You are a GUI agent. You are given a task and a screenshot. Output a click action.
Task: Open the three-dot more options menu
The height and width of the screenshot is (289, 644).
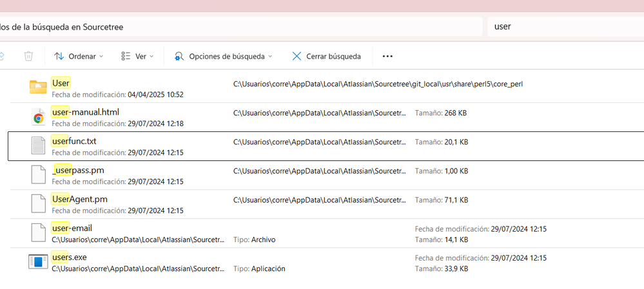pyautogui.click(x=387, y=56)
